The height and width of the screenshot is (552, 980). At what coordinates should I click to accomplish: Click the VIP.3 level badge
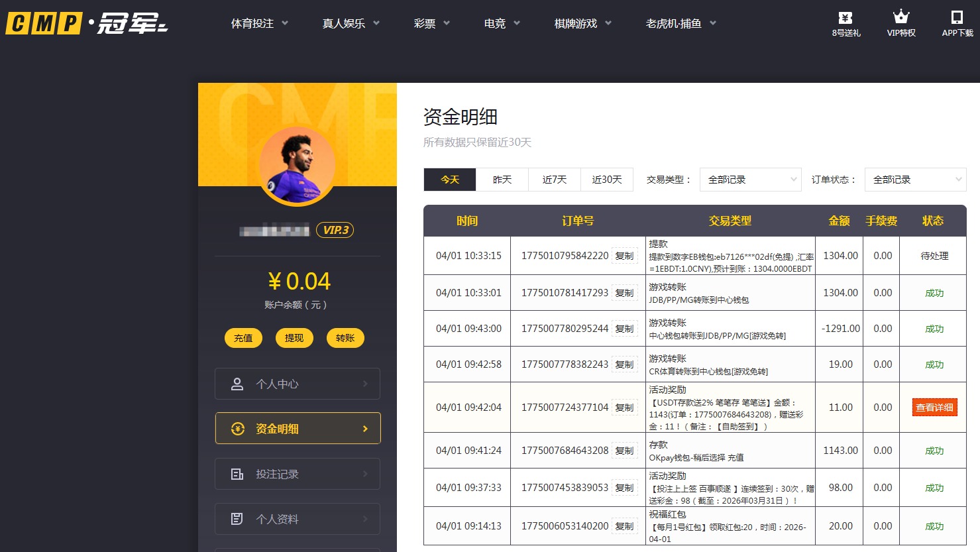(x=335, y=229)
